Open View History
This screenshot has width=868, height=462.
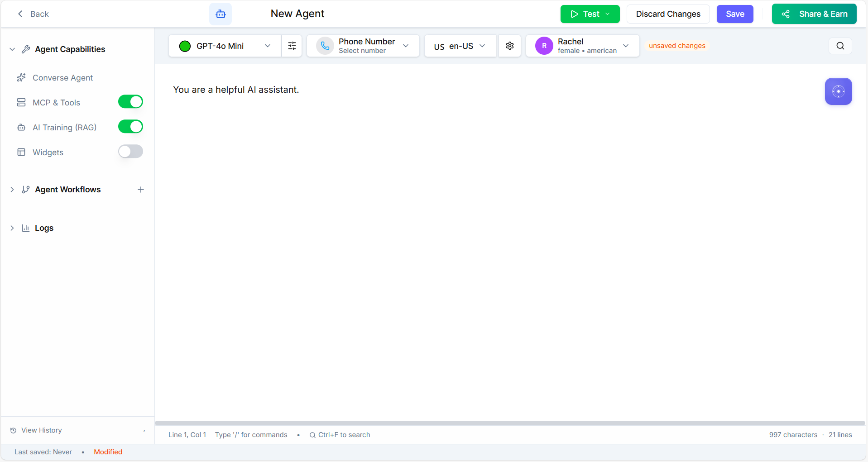point(41,430)
